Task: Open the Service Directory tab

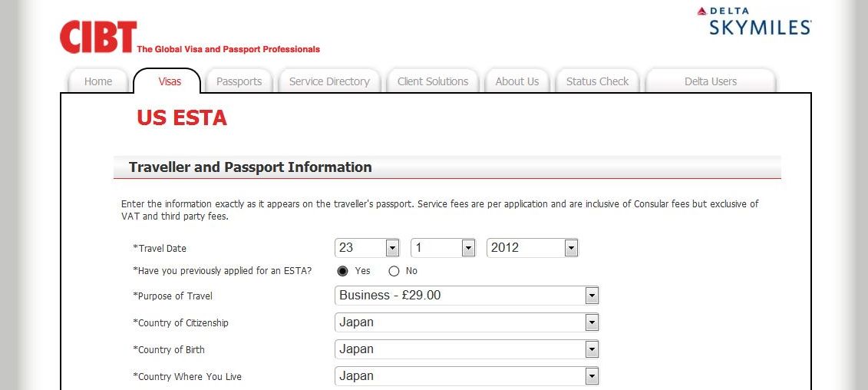Action: point(329,81)
